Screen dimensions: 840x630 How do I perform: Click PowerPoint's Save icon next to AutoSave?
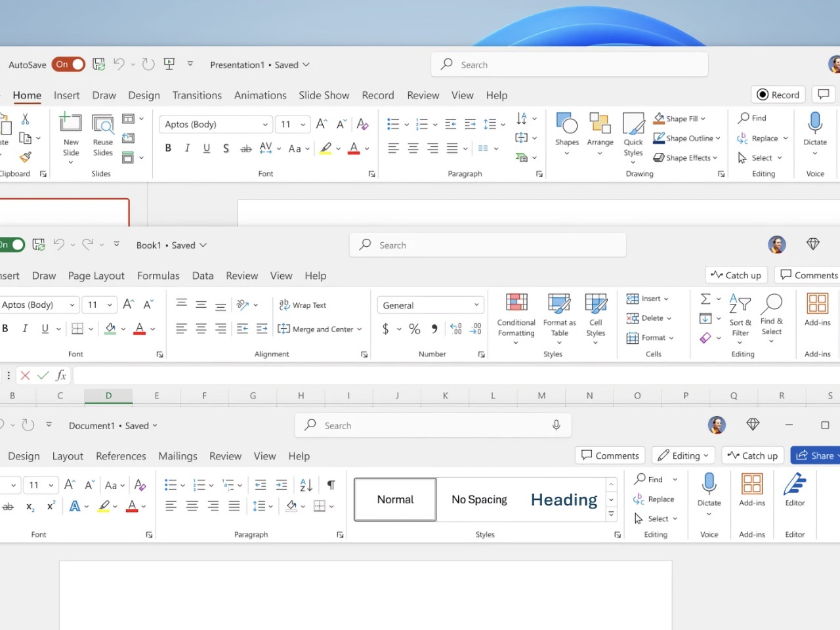coord(99,64)
